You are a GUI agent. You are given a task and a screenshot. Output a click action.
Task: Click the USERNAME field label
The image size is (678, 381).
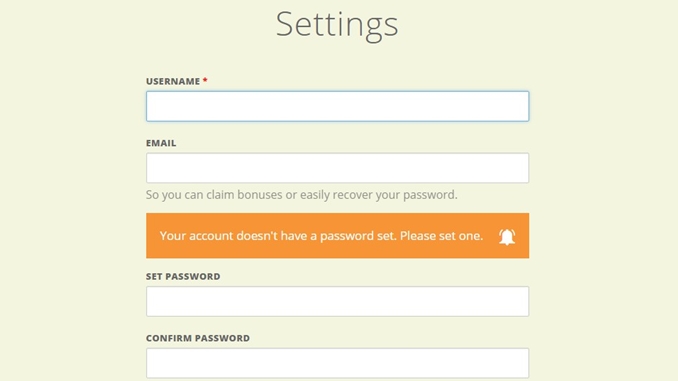tap(173, 81)
